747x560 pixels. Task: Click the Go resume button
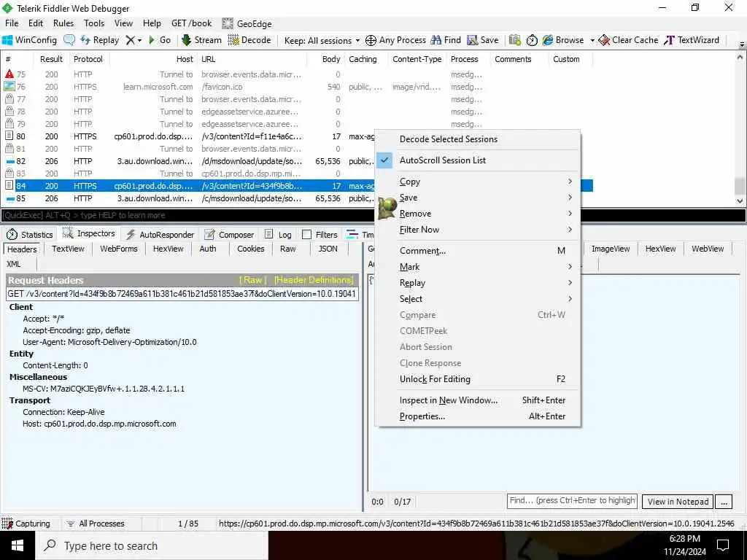pos(160,40)
